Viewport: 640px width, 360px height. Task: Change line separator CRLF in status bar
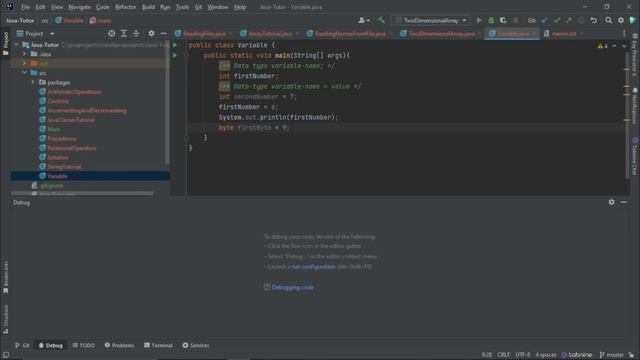coord(503,355)
